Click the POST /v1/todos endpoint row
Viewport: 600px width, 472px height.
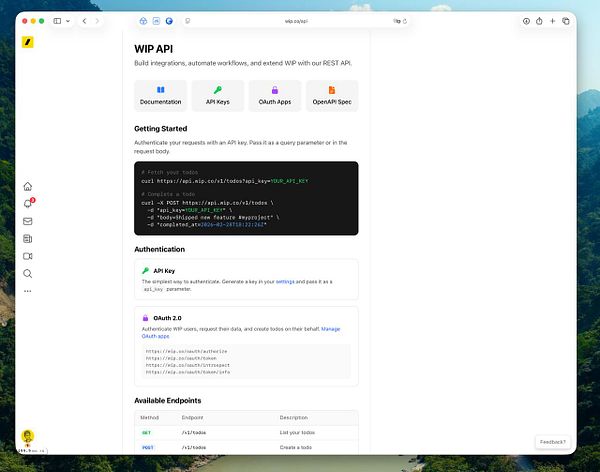click(x=246, y=447)
